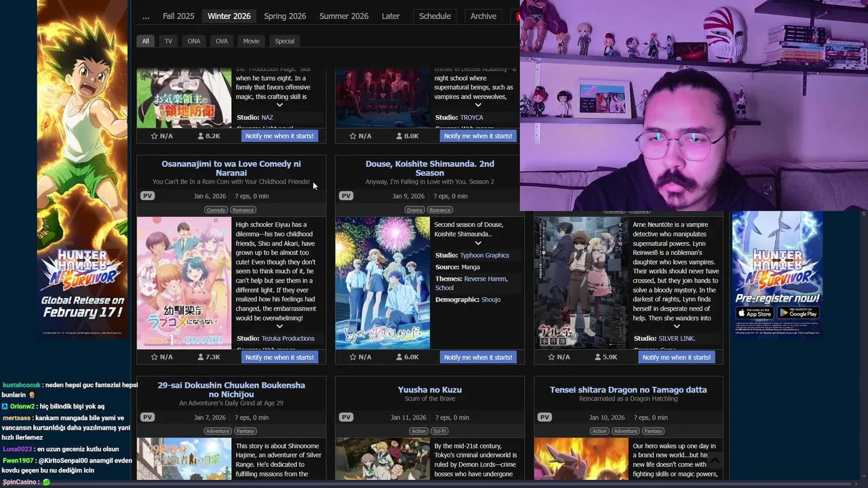Open the 29-sai Dokushin Chuuken Boukensha title

(x=231, y=390)
